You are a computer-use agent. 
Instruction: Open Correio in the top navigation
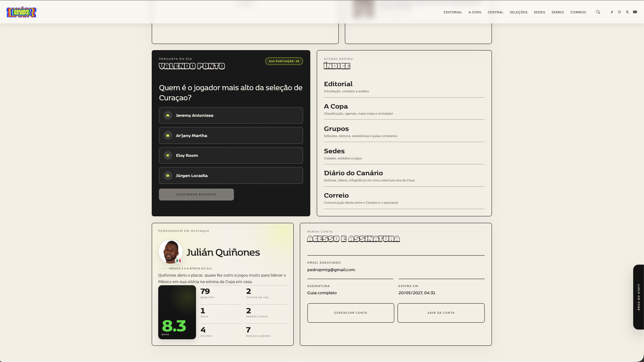pyautogui.click(x=578, y=12)
